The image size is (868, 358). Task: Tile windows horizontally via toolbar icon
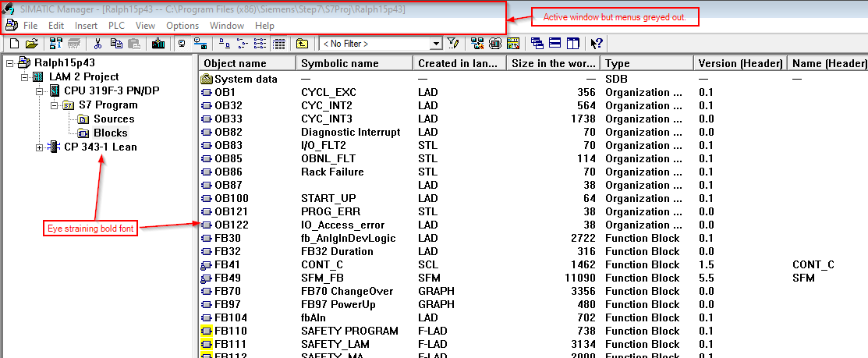555,44
